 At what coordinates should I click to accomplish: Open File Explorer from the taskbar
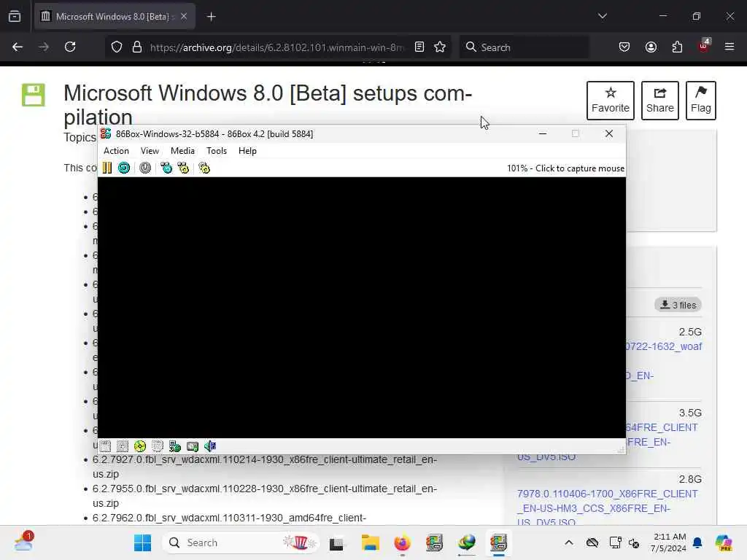point(370,542)
